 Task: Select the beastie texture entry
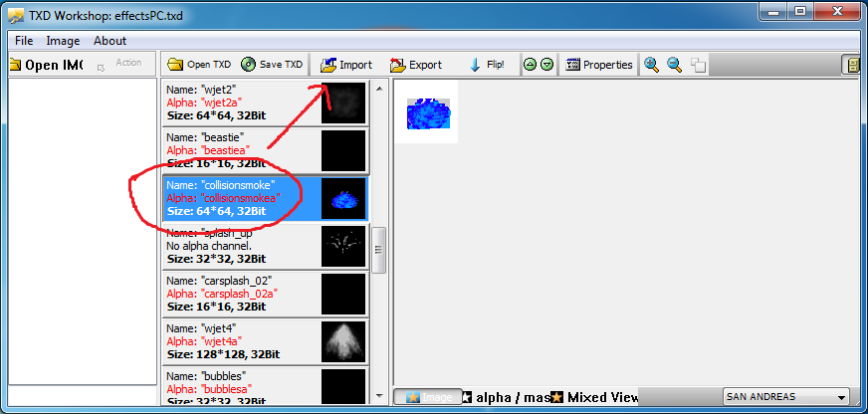[x=266, y=150]
